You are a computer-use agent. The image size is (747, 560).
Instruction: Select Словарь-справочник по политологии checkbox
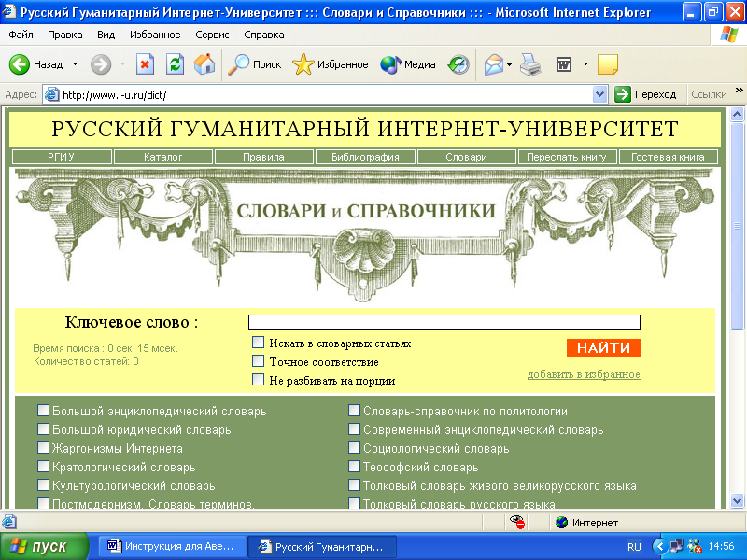tap(354, 410)
